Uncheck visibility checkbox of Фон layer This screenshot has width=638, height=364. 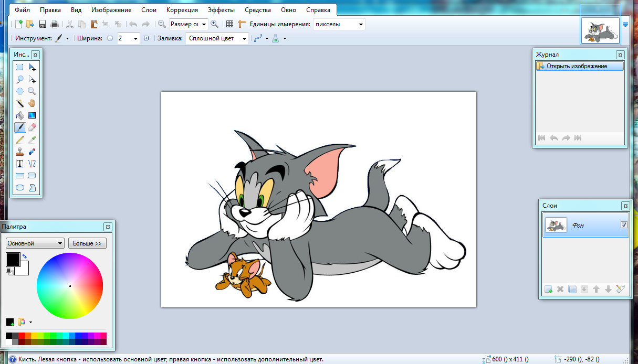coord(624,225)
